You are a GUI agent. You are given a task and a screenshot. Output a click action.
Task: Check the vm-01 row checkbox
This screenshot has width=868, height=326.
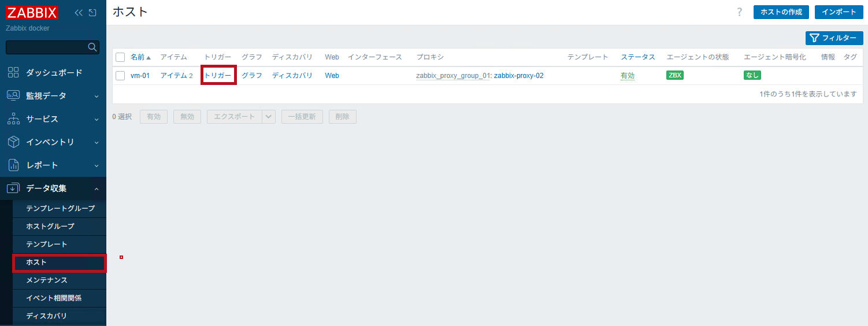120,76
